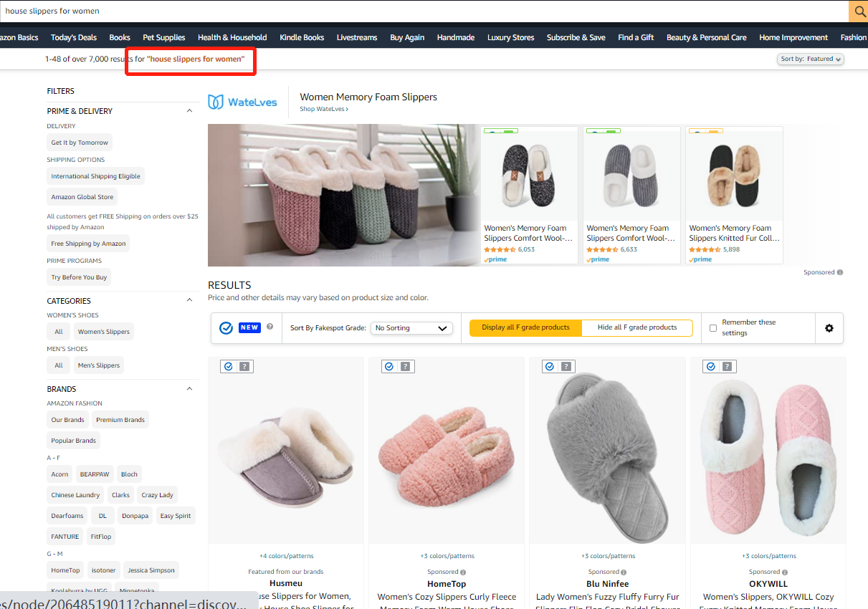The image size is (868, 609).
Task: Open the 6,053 reviews count
Action: point(526,249)
